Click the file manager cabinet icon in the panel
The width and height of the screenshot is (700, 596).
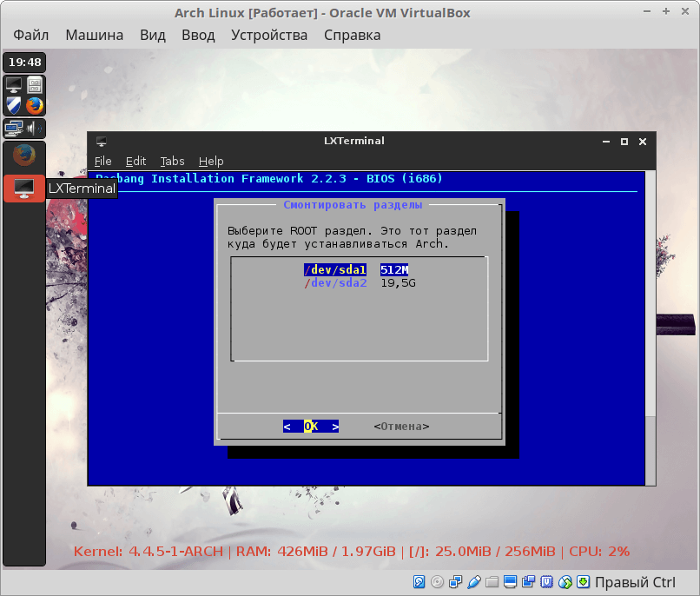[x=35, y=85]
